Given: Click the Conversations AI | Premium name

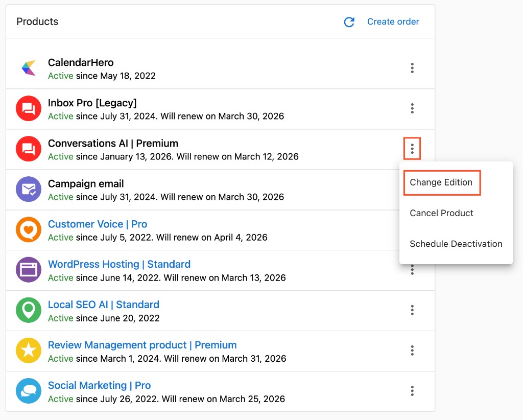Looking at the screenshot, I should (x=113, y=144).
